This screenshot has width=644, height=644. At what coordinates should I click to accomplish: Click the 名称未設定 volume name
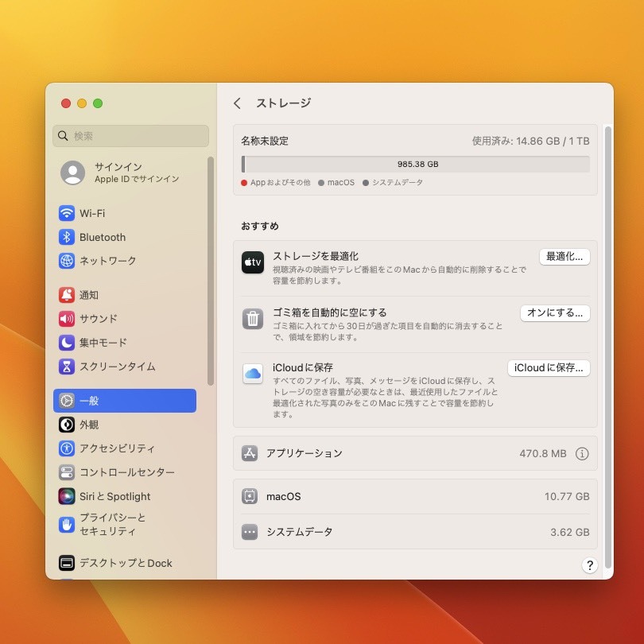click(x=265, y=142)
